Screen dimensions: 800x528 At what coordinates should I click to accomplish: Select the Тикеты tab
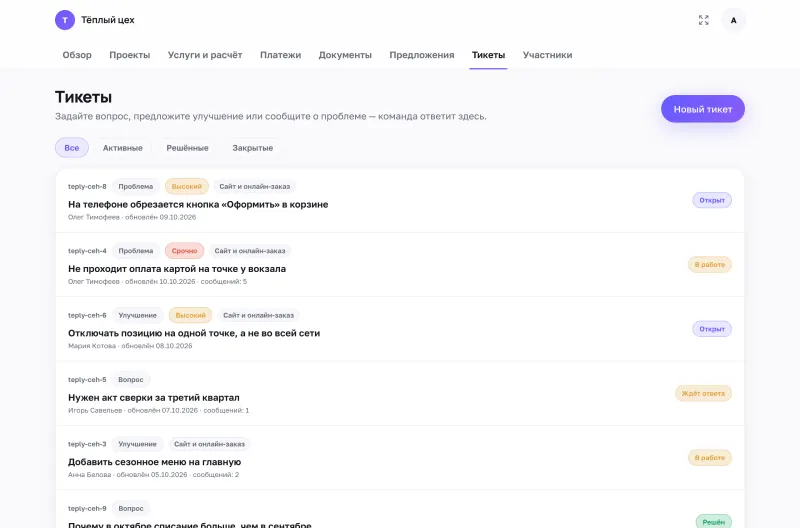coord(488,55)
